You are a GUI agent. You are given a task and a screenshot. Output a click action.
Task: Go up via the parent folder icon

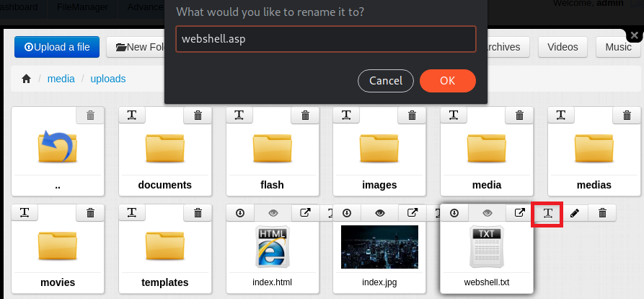click(58, 147)
